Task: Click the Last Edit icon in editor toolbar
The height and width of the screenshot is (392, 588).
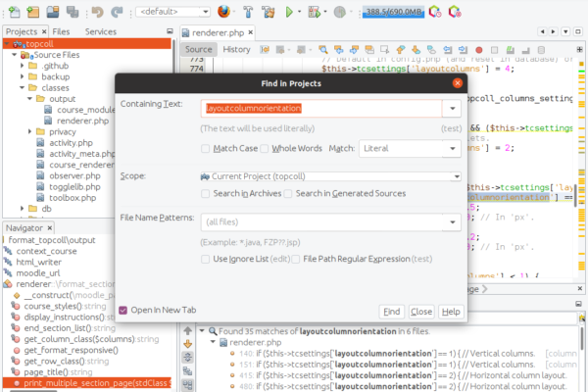Action: point(265,50)
